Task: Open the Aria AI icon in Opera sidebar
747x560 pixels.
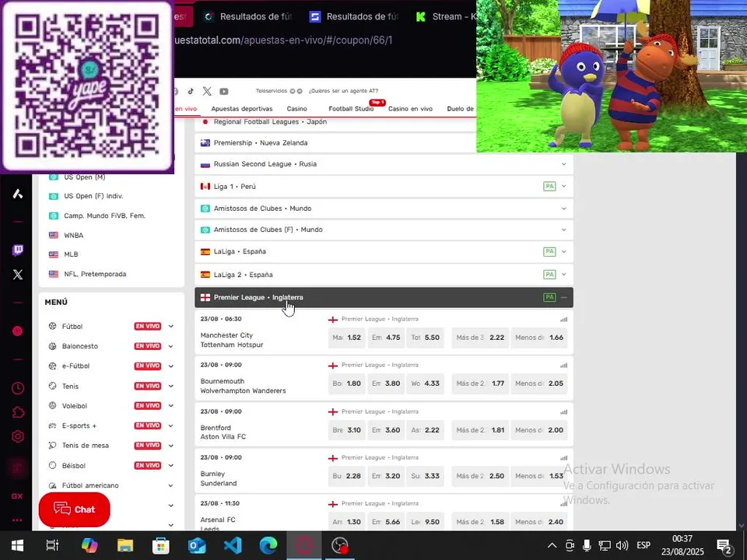Action: pyautogui.click(x=18, y=194)
